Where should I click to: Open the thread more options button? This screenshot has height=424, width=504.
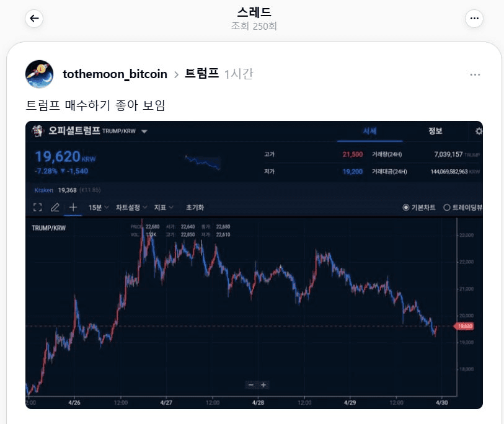[474, 19]
